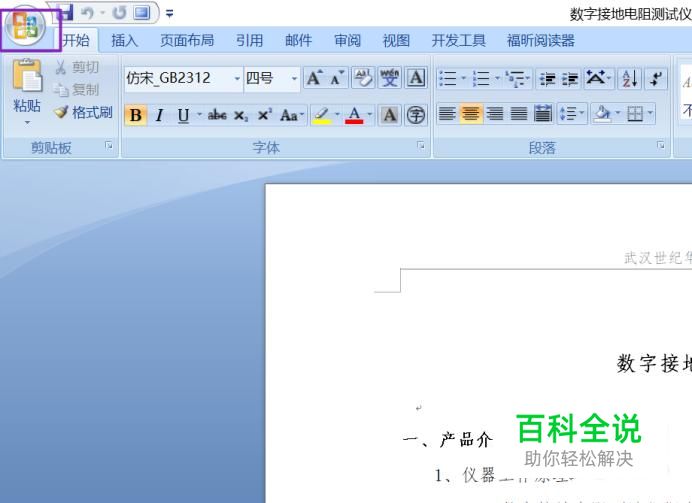Open line spacing options
This screenshot has height=503, width=692.
click(572, 114)
